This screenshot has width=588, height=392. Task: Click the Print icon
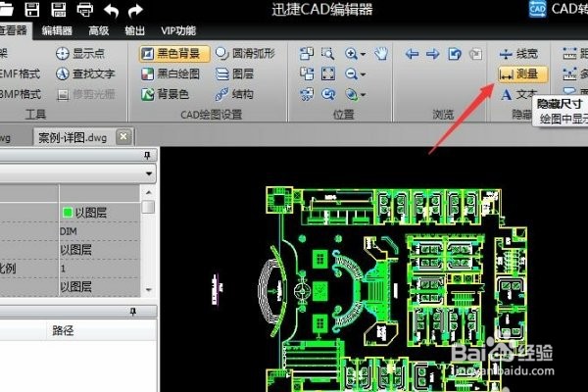pyautogui.click(x=84, y=10)
